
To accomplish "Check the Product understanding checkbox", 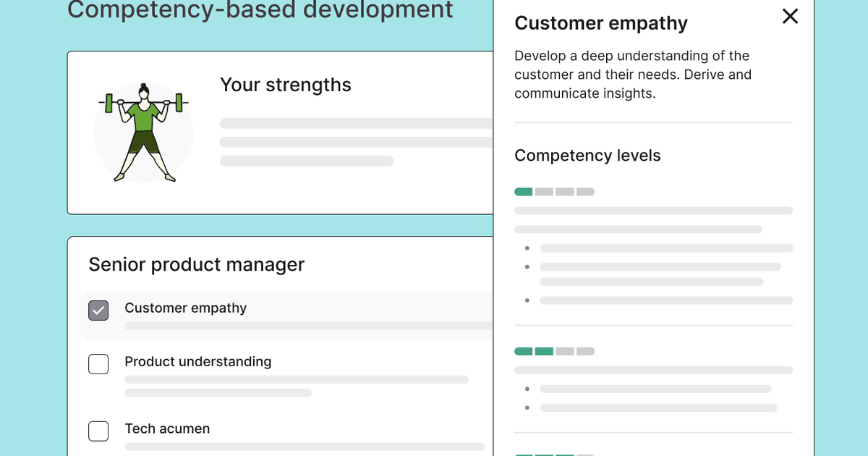I will 98,364.
